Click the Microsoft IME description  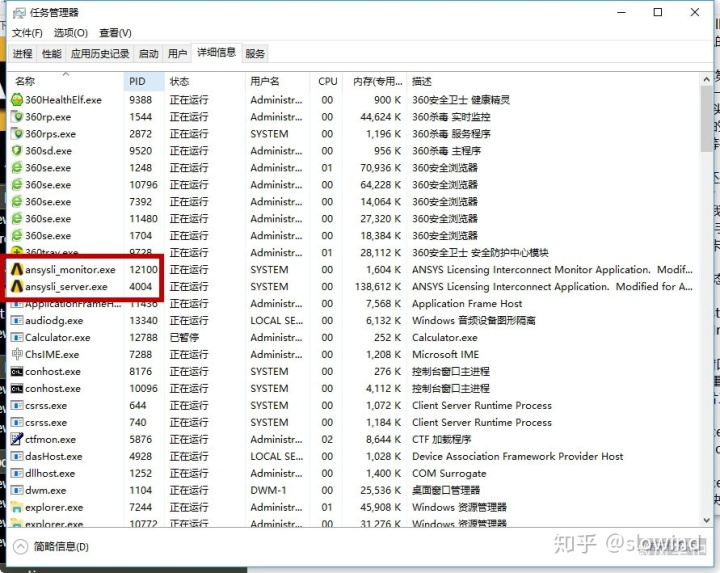(x=445, y=354)
